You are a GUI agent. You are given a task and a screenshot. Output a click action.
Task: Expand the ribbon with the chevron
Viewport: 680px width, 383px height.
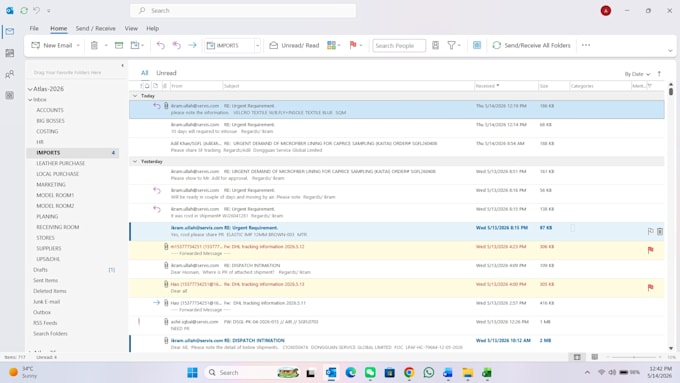[x=670, y=51]
